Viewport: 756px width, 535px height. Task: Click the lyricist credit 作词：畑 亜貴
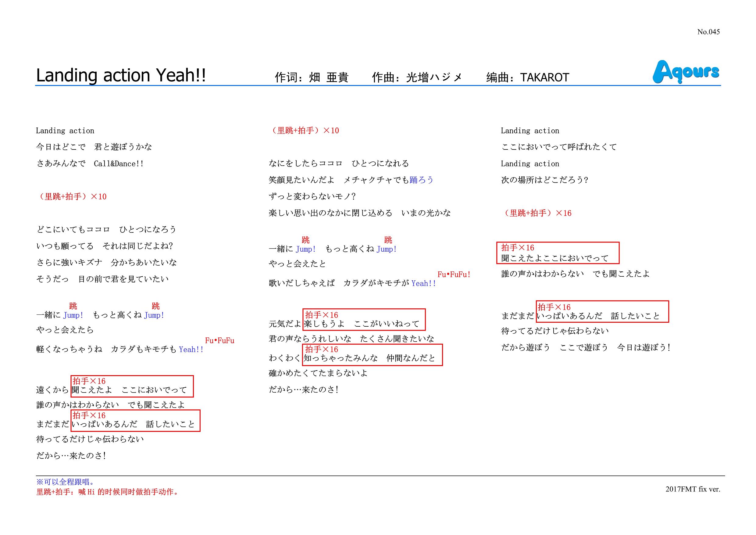click(x=312, y=77)
